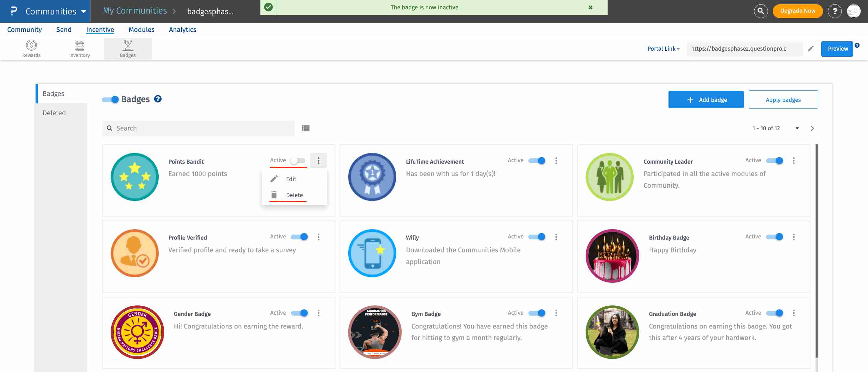The width and height of the screenshot is (868, 372).
Task: Open three-dot menu for LifeTime Achievement badge
Action: (556, 161)
